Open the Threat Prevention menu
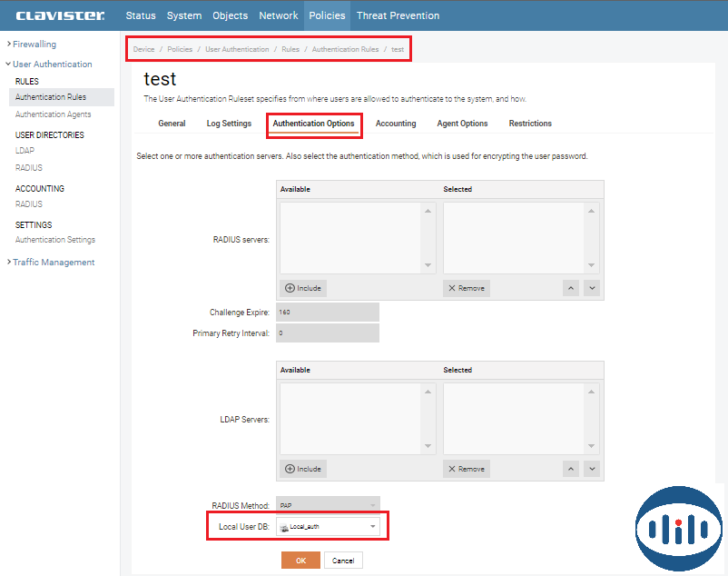This screenshot has width=728, height=576. coord(398,15)
